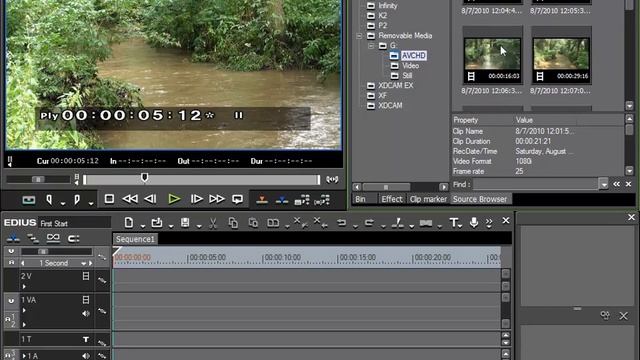Open dropdown next to Set In icon
The image size is (640, 360).
tap(63, 203)
